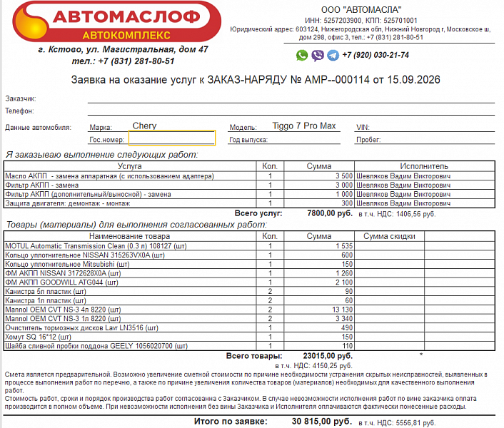Select row Защита двигателя: демонтаж - монтаж
This screenshot has height=428, width=504.
[249, 203]
